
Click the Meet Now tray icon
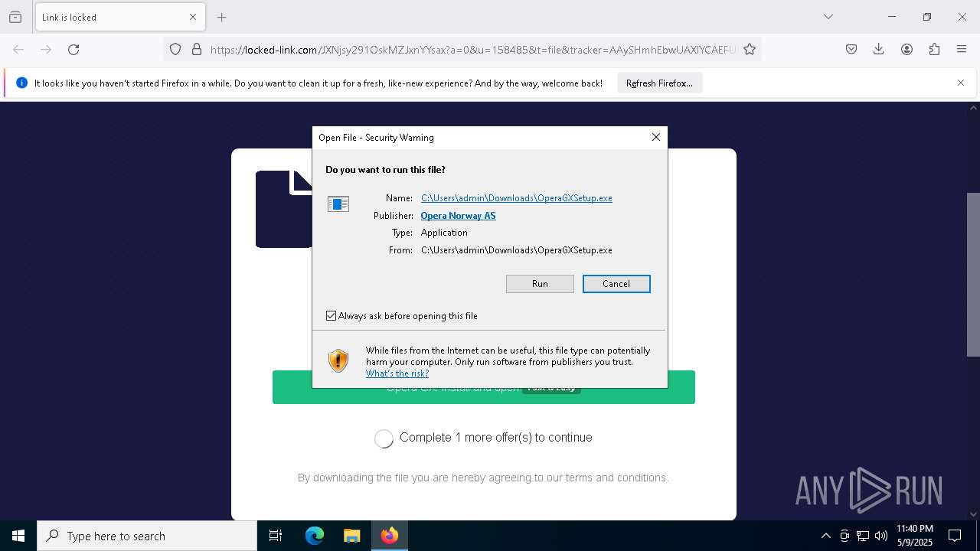coord(844,536)
